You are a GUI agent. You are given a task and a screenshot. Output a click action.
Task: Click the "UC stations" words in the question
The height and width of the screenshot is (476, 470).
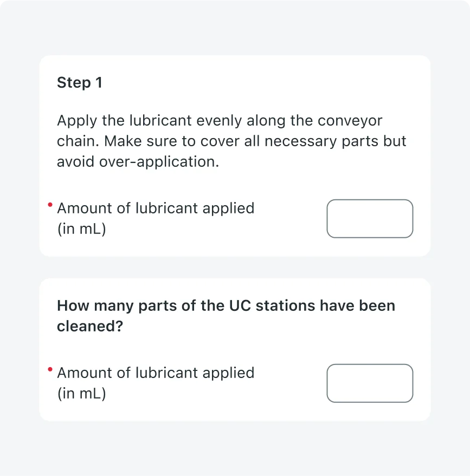pos(272,306)
